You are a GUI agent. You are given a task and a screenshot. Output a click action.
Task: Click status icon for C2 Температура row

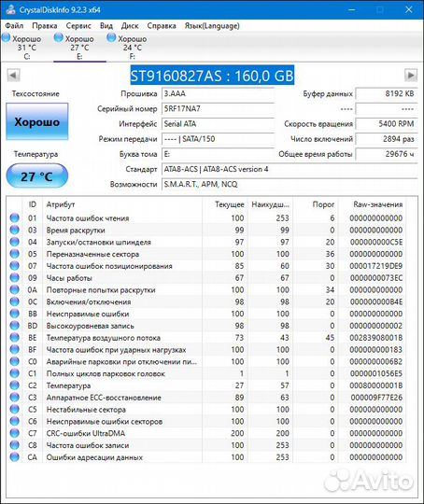click(15, 385)
